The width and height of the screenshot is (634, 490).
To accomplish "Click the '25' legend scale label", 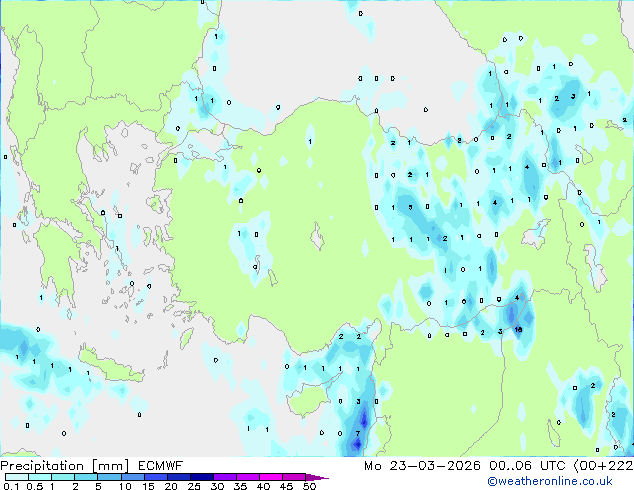I will coord(194,486).
